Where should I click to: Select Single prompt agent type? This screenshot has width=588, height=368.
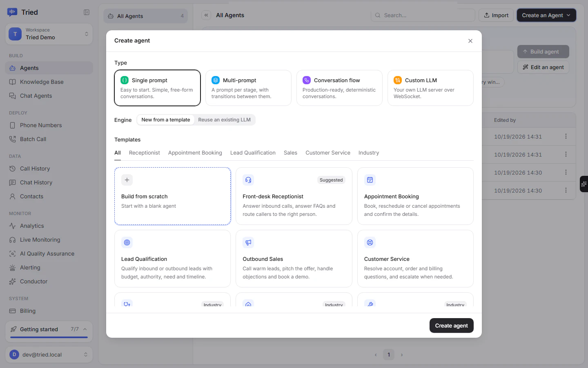point(158,88)
